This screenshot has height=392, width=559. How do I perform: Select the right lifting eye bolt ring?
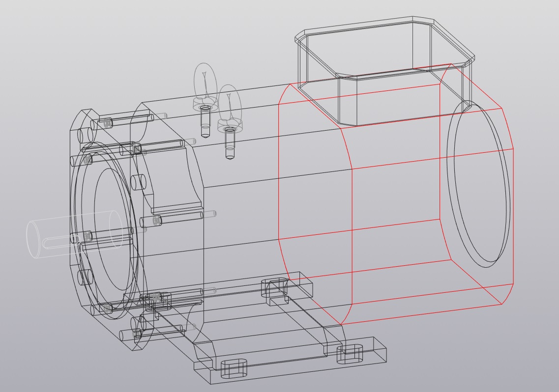(229, 102)
